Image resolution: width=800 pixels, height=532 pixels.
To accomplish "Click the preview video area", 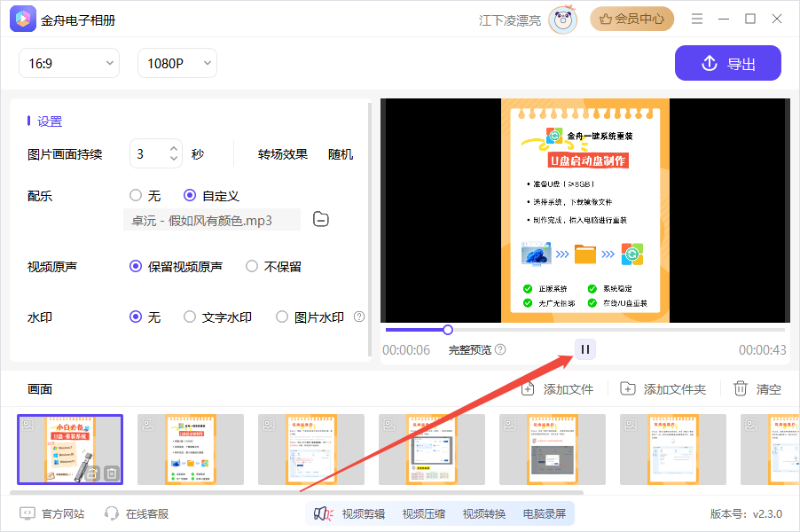I will pos(585,210).
